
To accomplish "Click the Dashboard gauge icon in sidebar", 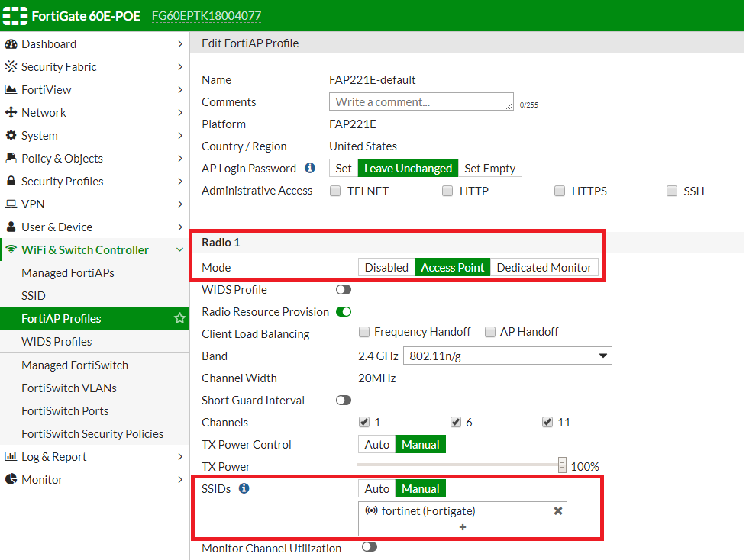I will (x=11, y=44).
